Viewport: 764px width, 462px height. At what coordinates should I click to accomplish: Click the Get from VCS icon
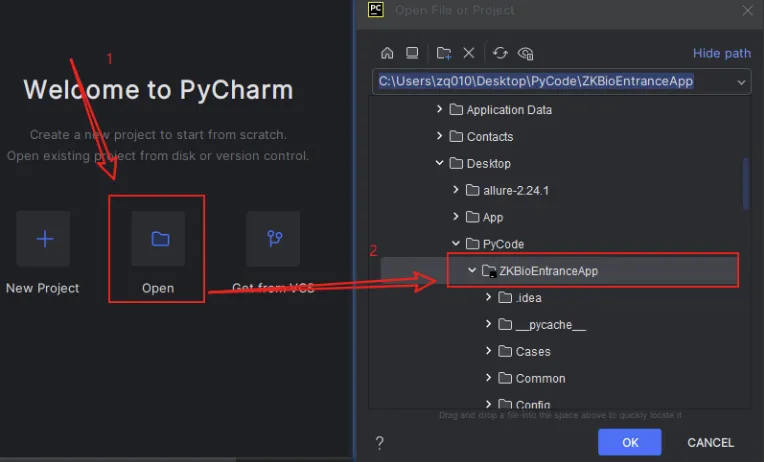273,239
